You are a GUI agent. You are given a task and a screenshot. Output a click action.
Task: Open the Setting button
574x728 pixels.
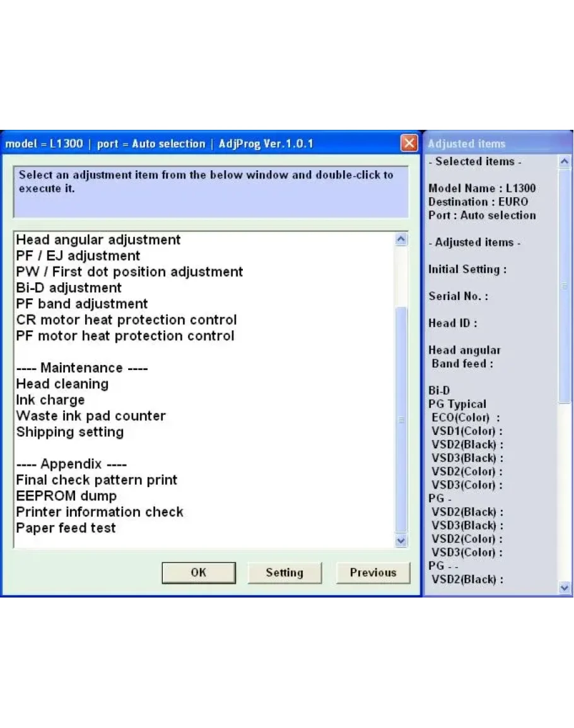click(284, 572)
